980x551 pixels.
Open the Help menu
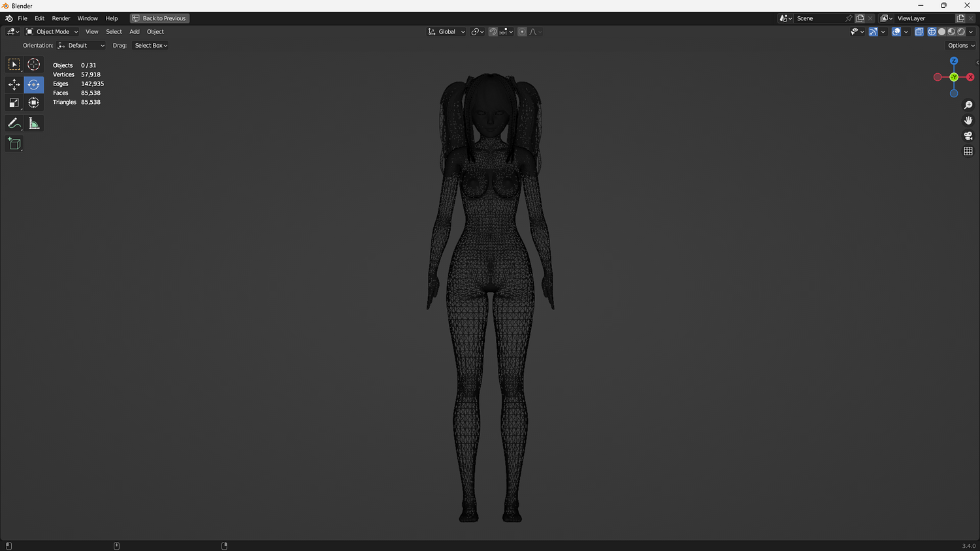pyautogui.click(x=112, y=18)
